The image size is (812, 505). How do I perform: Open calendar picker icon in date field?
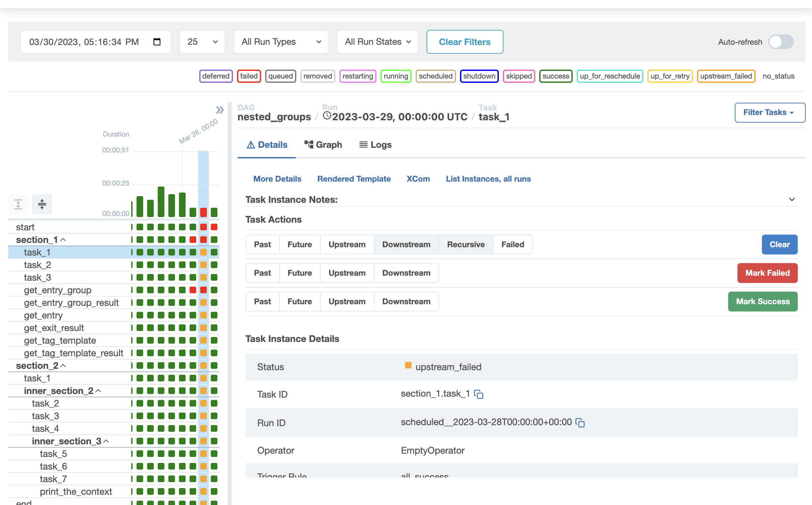pyautogui.click(x=157, y=42)
